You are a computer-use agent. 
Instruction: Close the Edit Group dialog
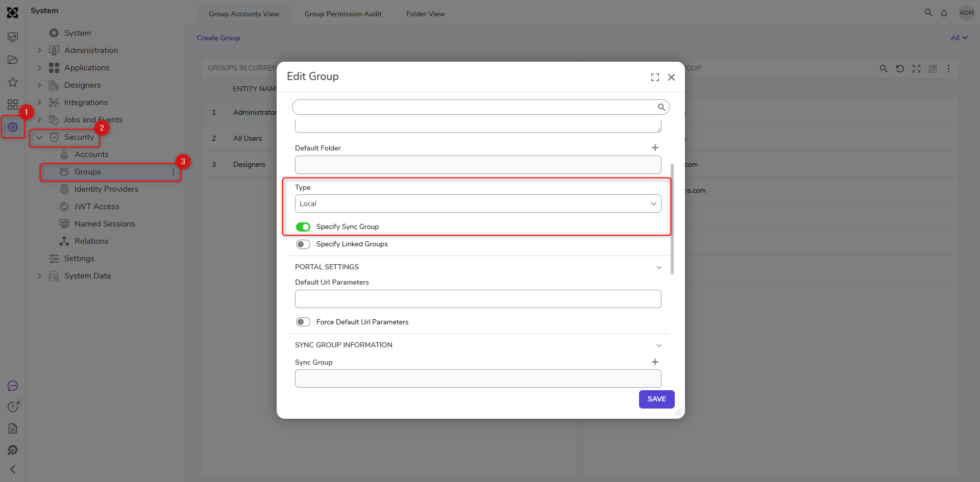coord(672,77)
